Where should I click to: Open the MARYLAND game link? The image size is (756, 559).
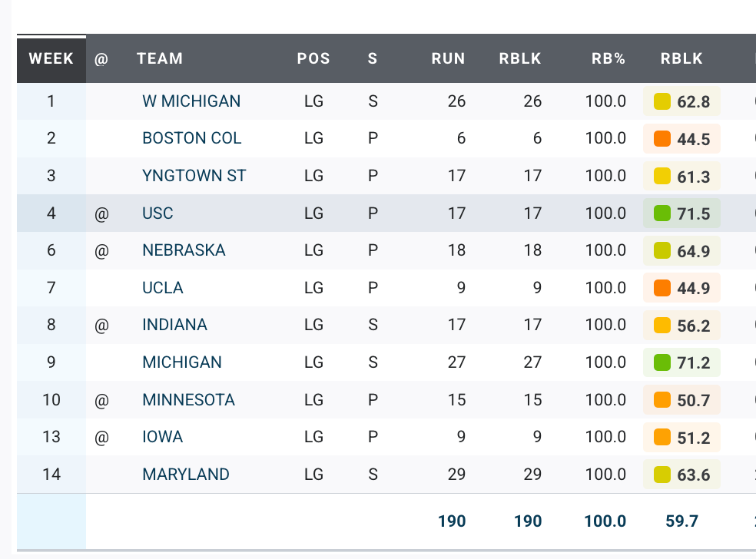point(186,475)
